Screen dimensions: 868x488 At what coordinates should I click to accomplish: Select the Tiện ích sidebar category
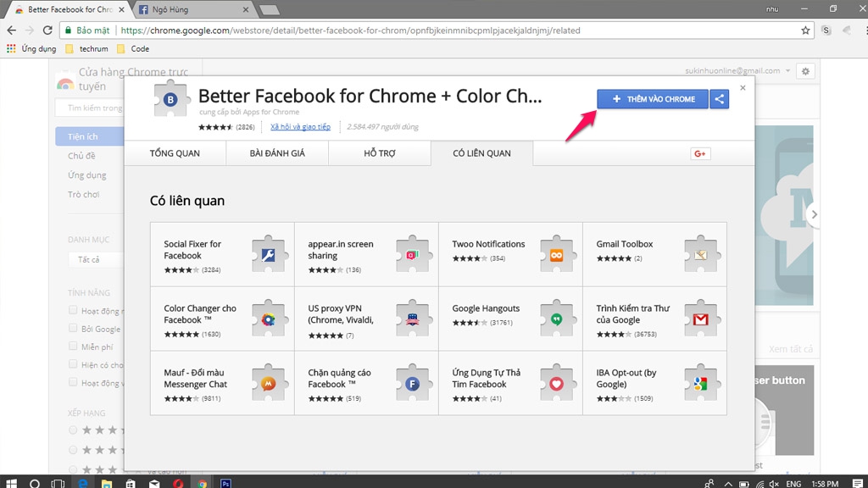pos(90,136)
